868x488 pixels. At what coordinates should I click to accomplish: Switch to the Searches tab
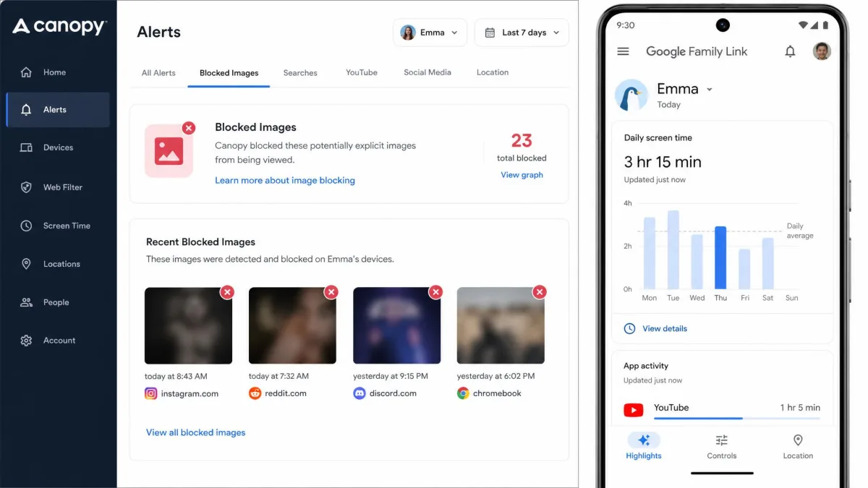(300, 72)
